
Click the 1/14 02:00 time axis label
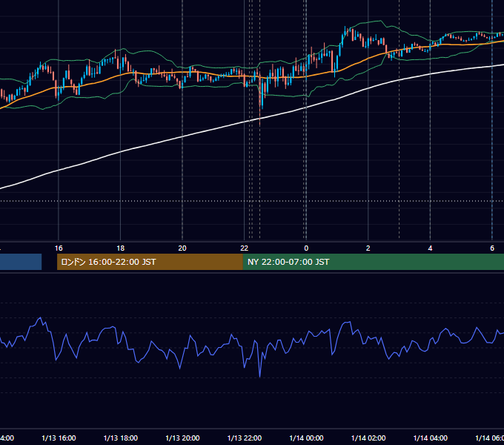coord(368,438)
